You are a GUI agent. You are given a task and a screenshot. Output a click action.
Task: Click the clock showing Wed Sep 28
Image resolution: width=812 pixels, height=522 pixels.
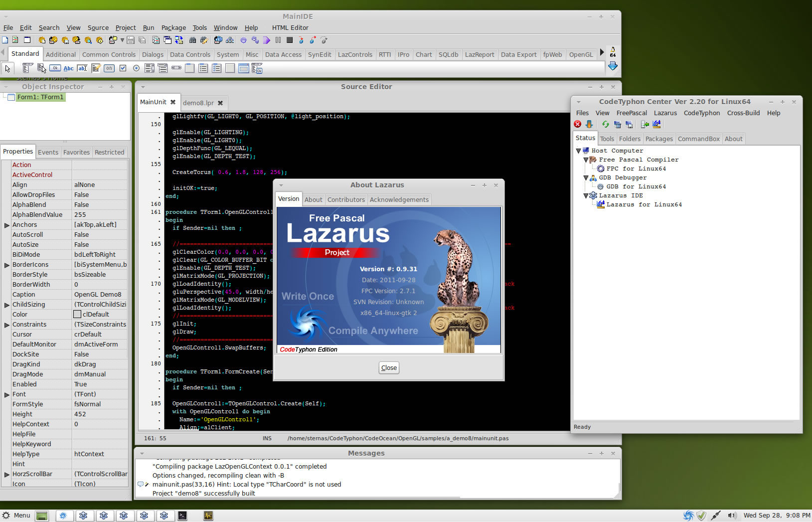(x=777, y=516)
